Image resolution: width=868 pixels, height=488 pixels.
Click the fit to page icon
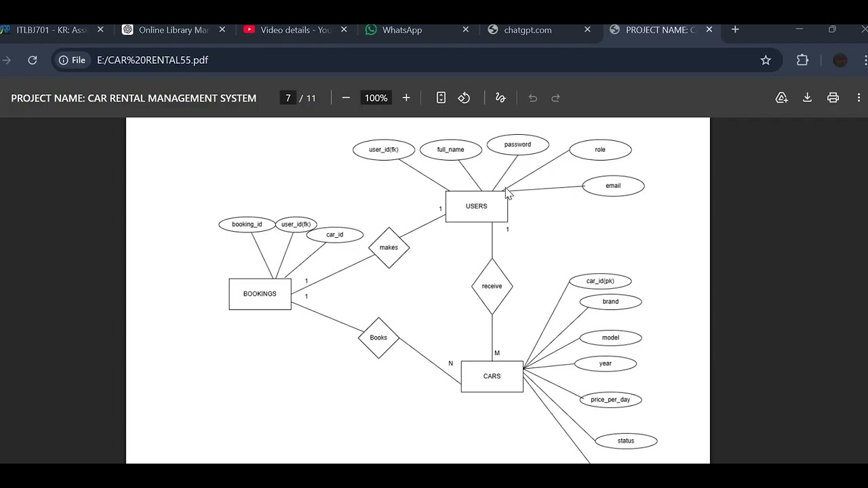441,98
